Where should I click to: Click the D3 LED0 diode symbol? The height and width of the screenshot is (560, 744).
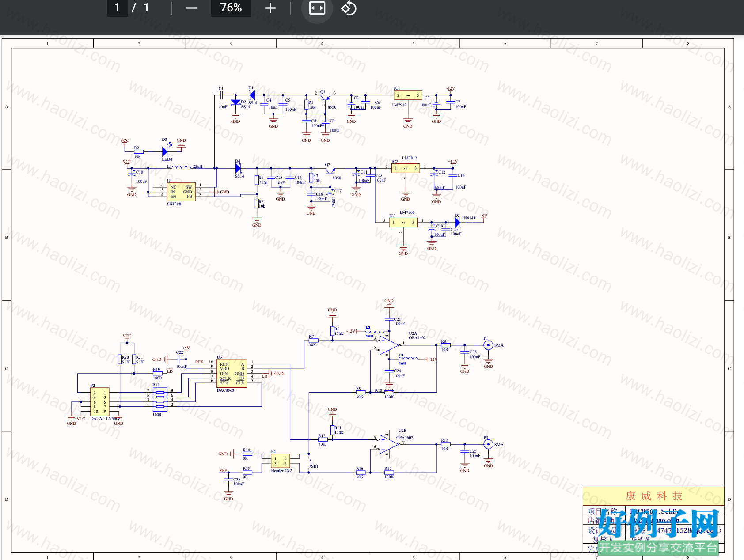point(165,151)
